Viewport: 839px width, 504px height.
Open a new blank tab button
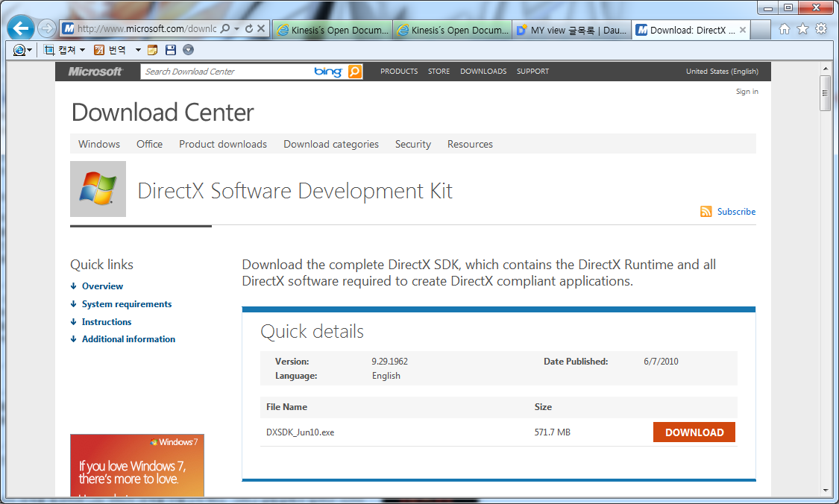click(761, 30)
